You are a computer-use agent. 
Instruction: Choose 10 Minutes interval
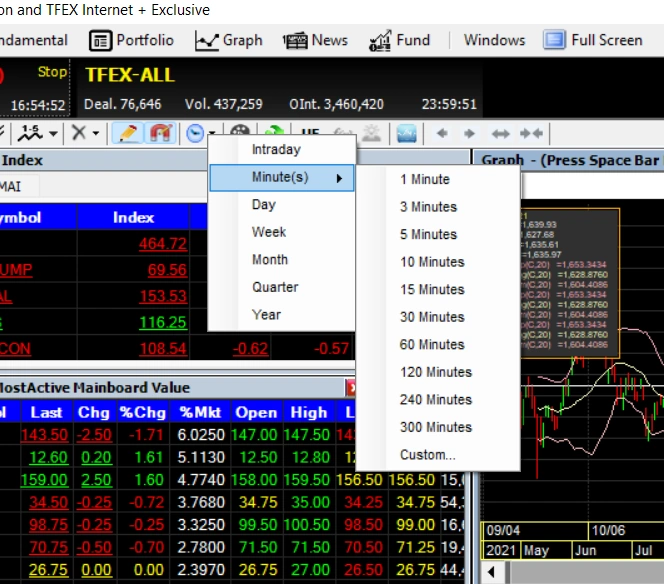click(x=438, y=262)
